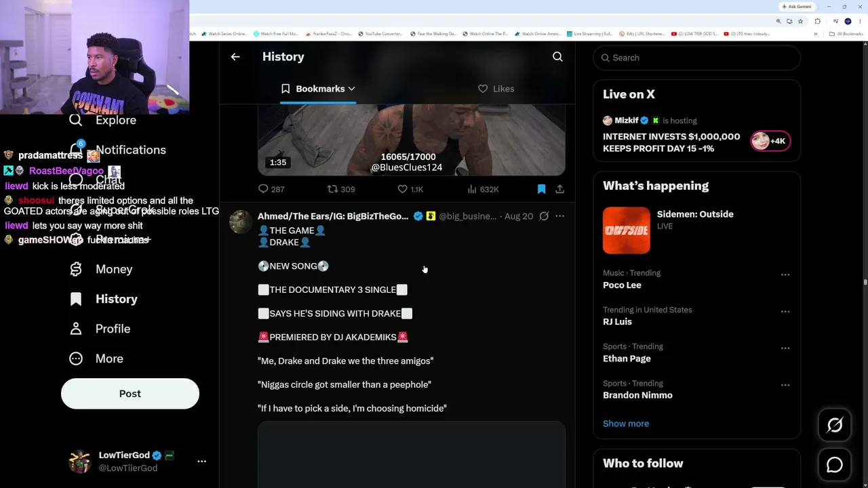Click the verified badge beside Ahmed/The Ears

tap(418, 216)
